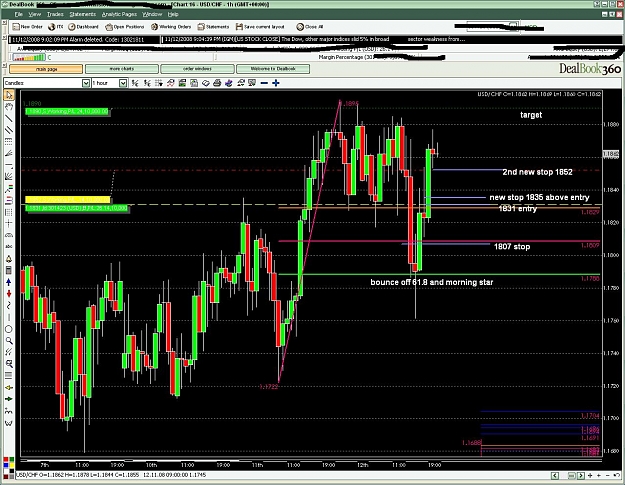625x485 pixels.
Task: Open the File menu
Action: pos(19,14)
